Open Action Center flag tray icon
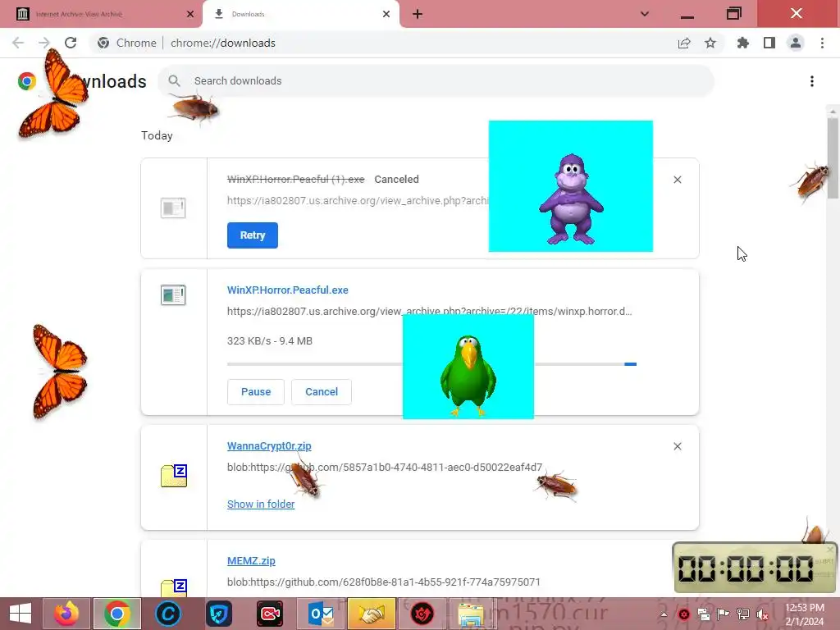Screen dimensions: 840x630 [723, 614]
